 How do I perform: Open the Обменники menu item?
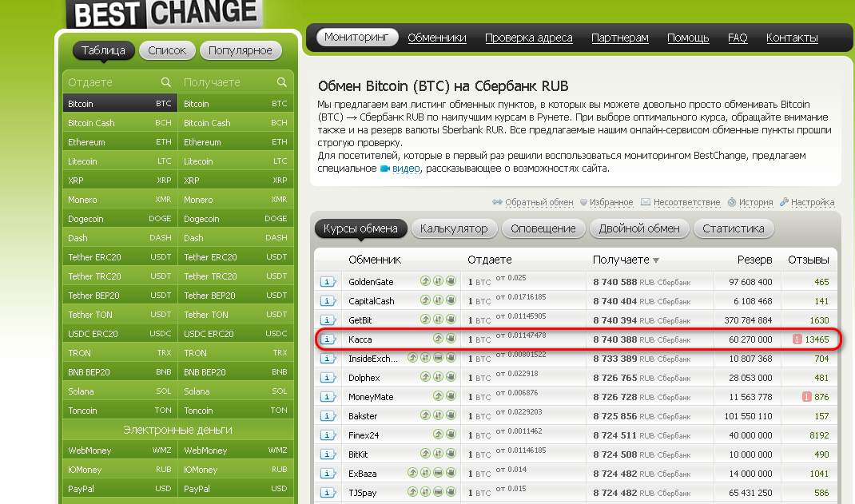pyautogui.click(x=437, y=38)
